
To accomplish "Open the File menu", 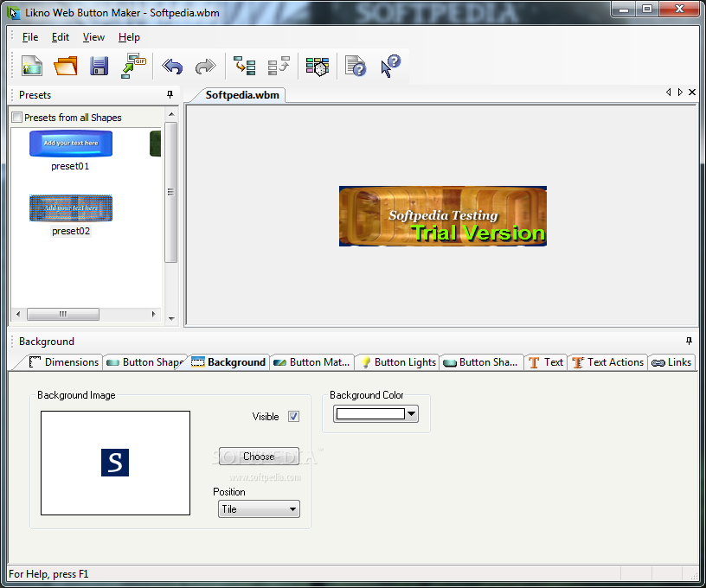I will click(x=30, y=37).
